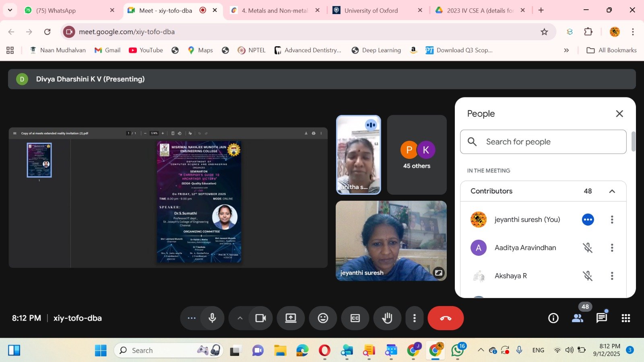644x362 pixels.
Task: Open the Gmail bookmark
Action: [x=107, y=50]
